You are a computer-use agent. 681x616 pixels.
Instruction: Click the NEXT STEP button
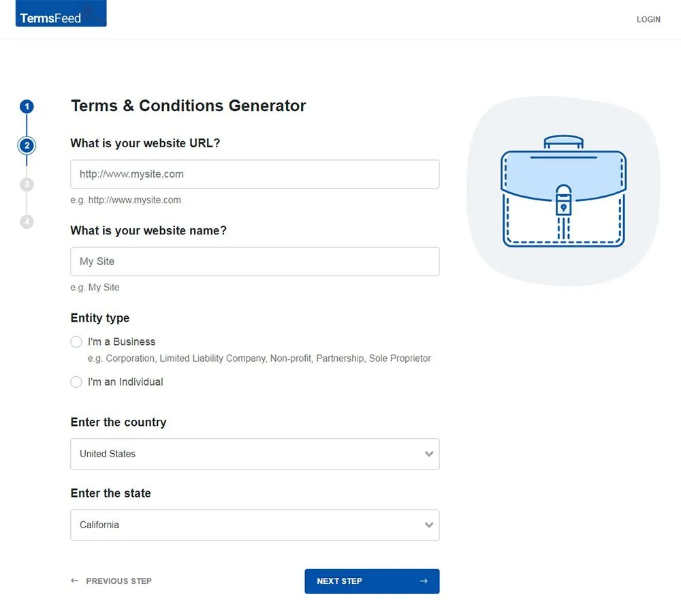pyautogui.click(x=372, y=581)
